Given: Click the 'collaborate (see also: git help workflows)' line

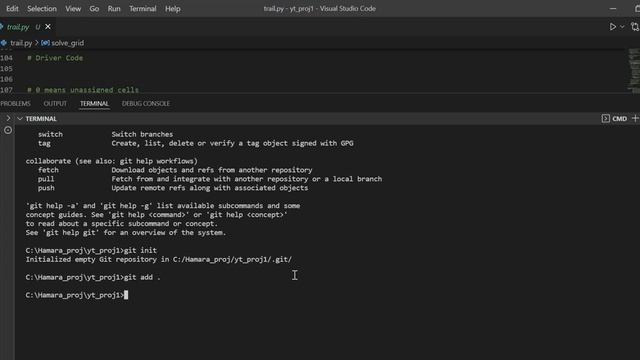Looking at the screenshot, I should click(x=111, y=161).
